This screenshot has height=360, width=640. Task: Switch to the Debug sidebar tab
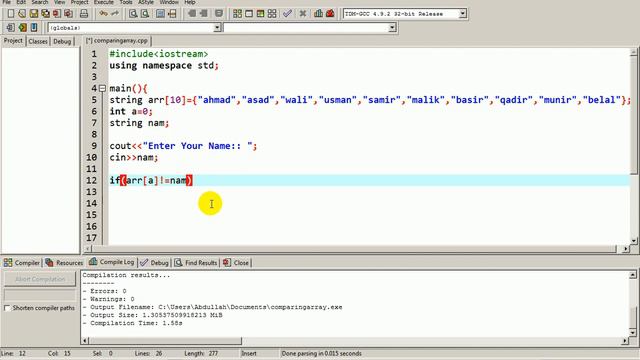[62, 41]
